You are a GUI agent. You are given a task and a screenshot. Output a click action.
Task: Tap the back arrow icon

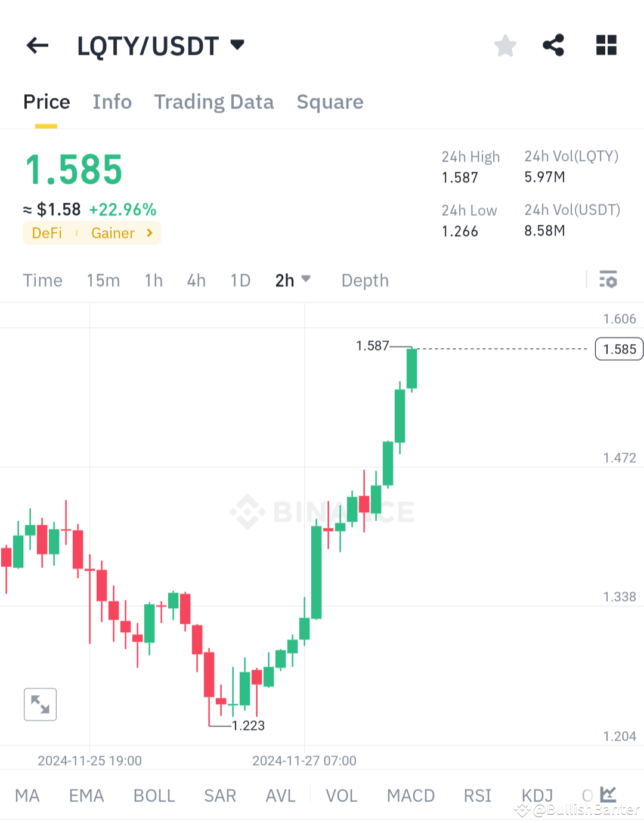tap(38, 45)
